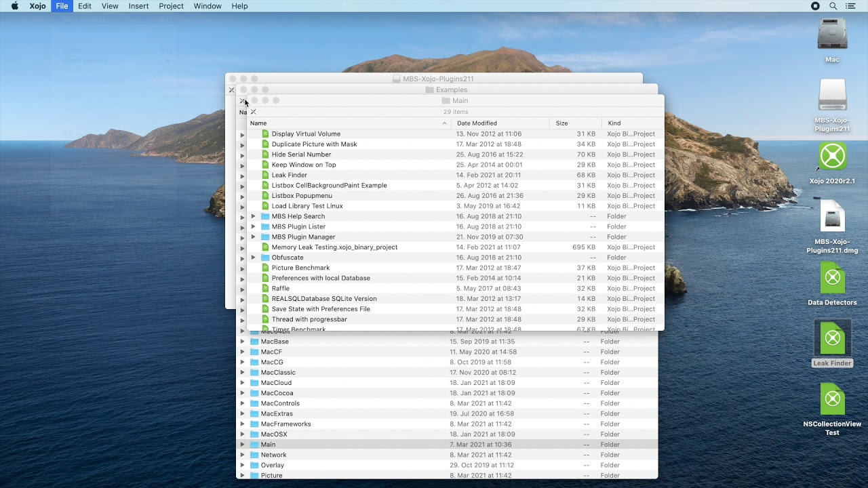The width and height of the screenshot is (868, 488).
Task: Select the "MacControls" folder row in Examples
Action: (447, 403)
